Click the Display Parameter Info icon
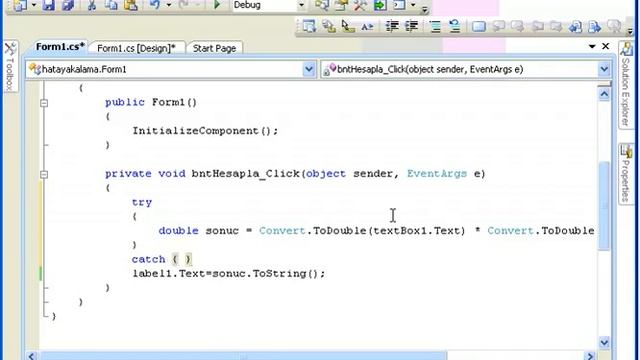This screenshot has width=640, height=360. tap(329, 27)
